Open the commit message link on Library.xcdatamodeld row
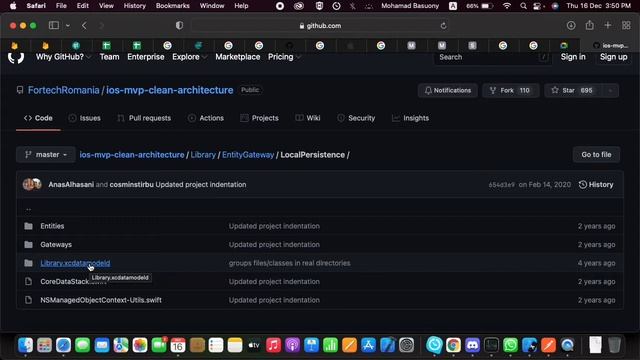This screenshot has width=640, height=360. (289, 263)
